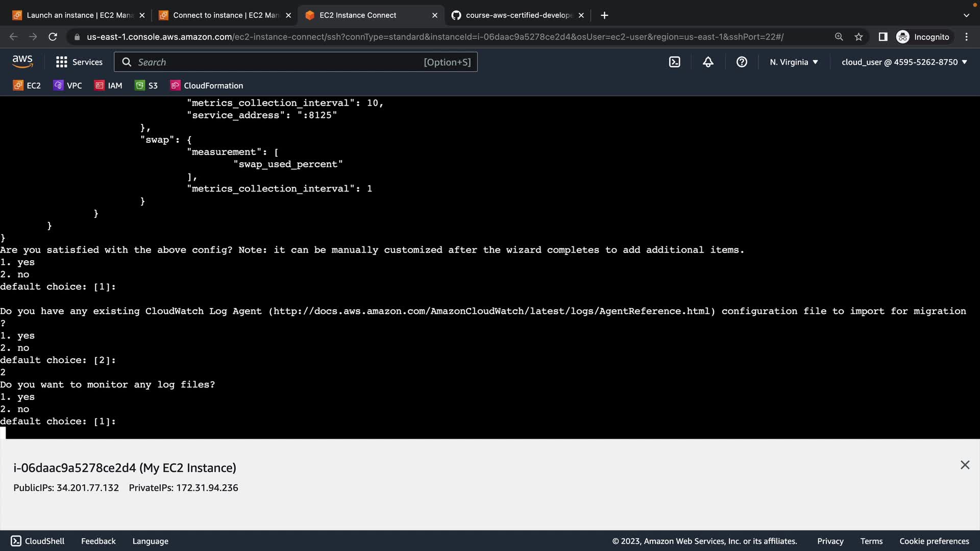
Task: Expand the browser tab search chevron
Action: coord(966,15)
